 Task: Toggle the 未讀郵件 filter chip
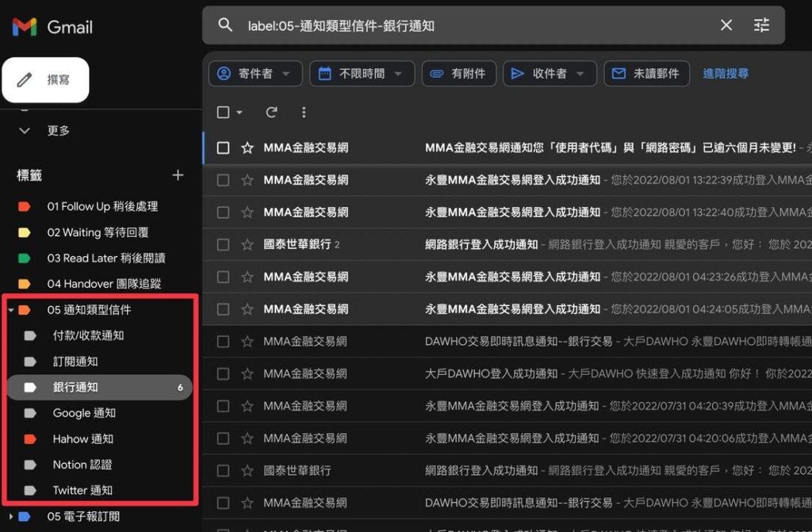pyautogui.click(x=646, y=74)
